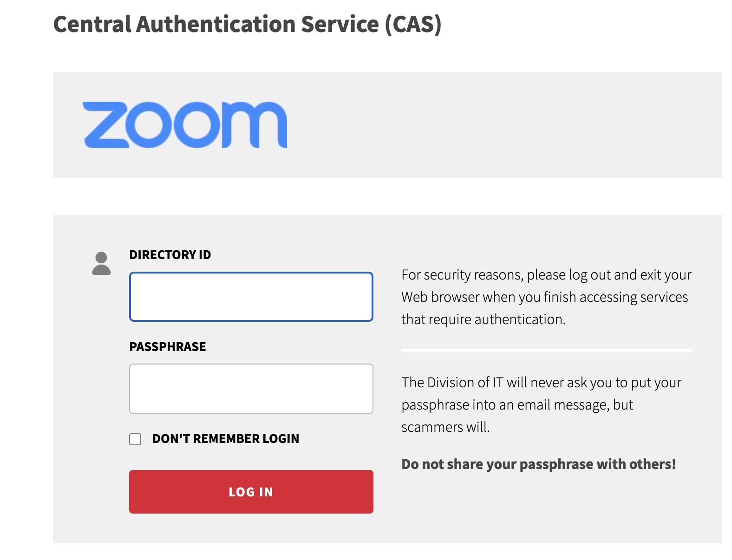Image resolution: width=732 pixels, height=560 pixels.
Task: Click the Central Authentication Service heading
Action: [x=247, y=24]
